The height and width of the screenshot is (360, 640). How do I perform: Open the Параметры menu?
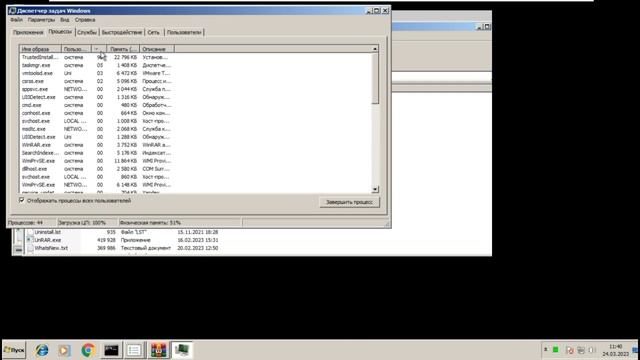pos(41,20)
